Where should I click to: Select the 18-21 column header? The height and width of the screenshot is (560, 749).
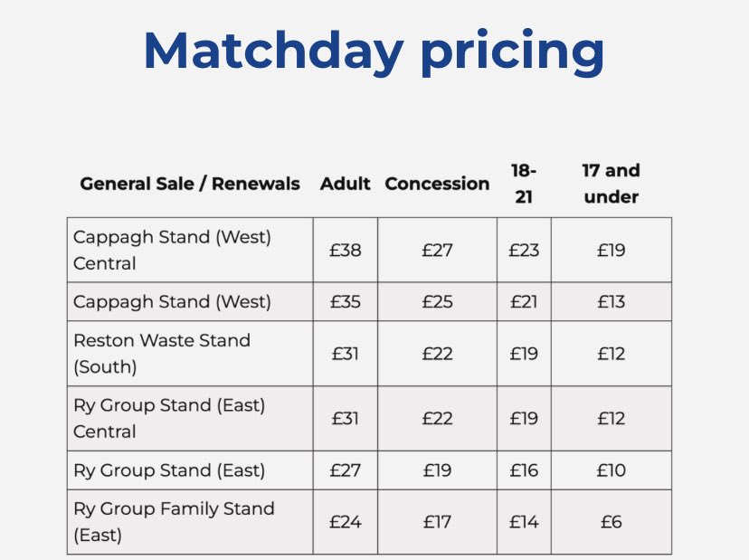524,184
